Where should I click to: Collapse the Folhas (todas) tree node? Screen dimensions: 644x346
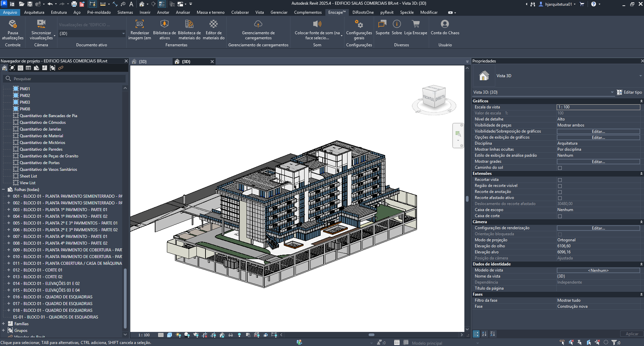[x=4, y=190]
